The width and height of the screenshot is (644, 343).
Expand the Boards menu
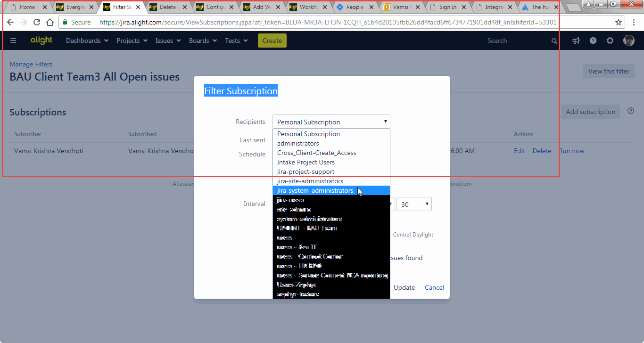click(x=203, y=41)
